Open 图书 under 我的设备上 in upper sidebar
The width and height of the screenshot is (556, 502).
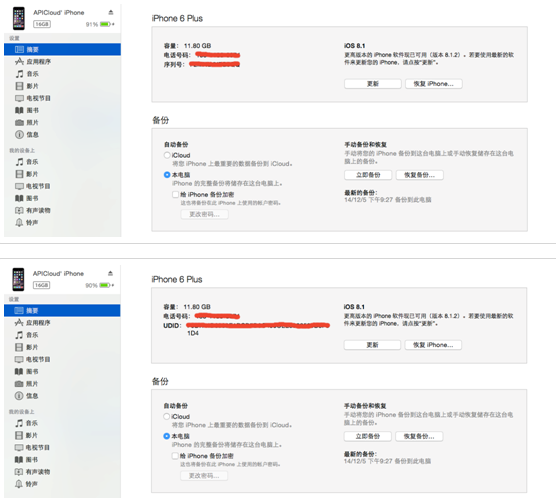tap(27, 198)
